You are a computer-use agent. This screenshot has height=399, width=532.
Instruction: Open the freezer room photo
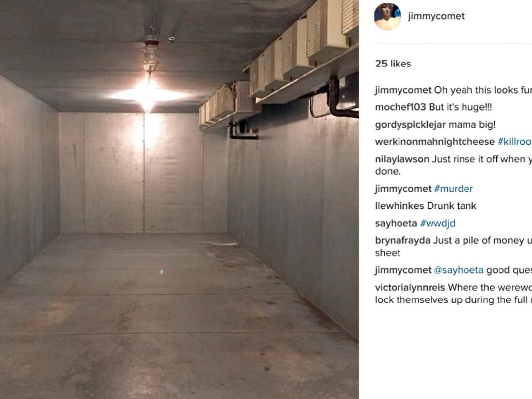click(179, 199)
